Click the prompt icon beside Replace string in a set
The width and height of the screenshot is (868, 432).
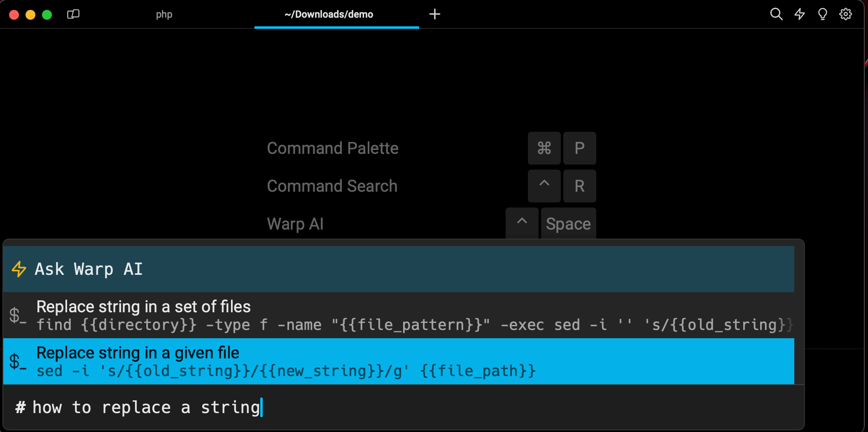18,316
